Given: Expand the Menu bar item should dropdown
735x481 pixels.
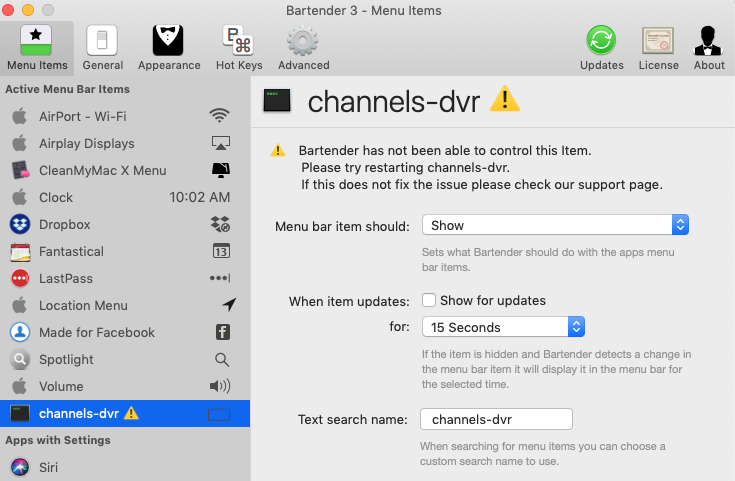Looking at the screenshot, I should [555, 226].
